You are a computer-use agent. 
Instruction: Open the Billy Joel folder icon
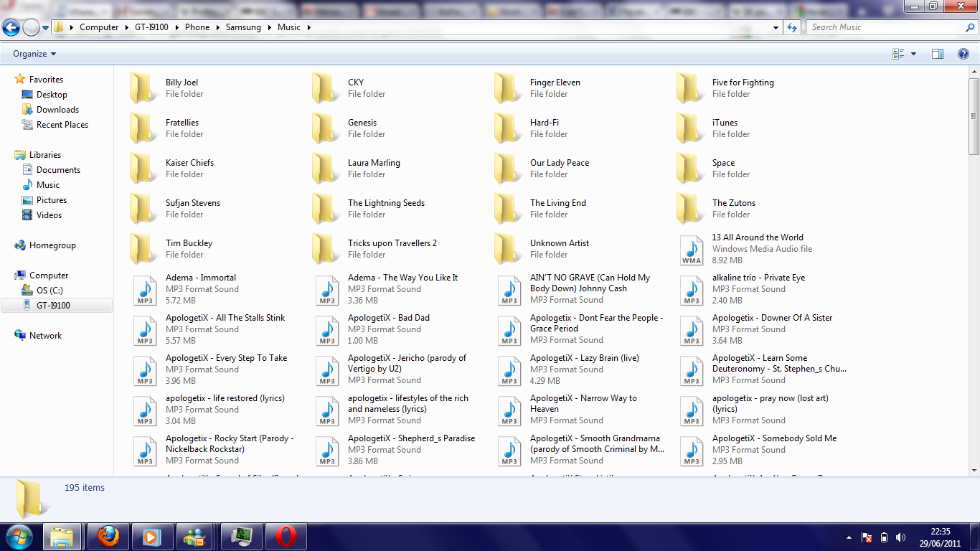pos(144,88)
